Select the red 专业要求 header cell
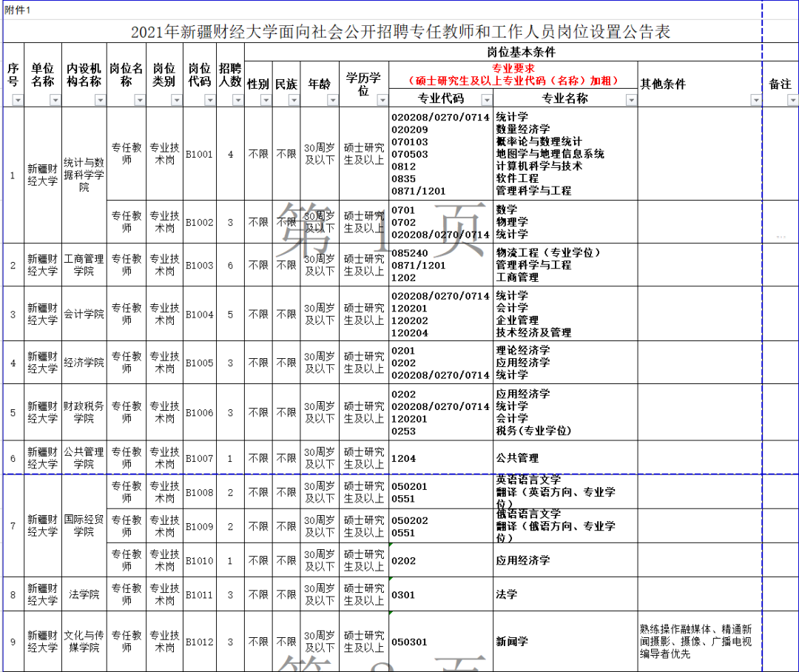The height and width of the screenshot is (672, 799). point(513,75)
